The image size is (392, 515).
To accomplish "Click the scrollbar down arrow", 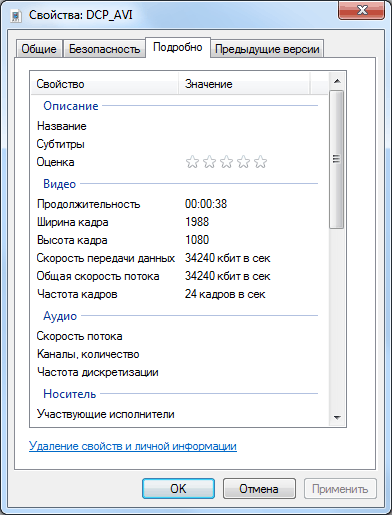I will [337, 417].
